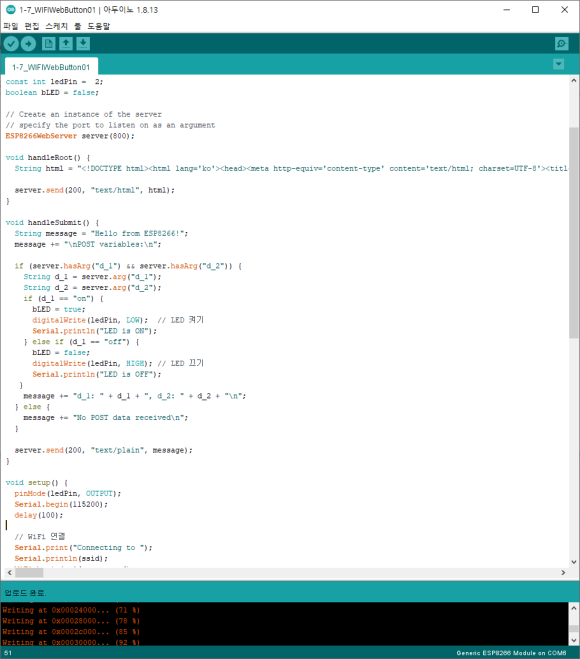Open the Serial Monitor magnifier icon
580x659 pixels.
562,44
